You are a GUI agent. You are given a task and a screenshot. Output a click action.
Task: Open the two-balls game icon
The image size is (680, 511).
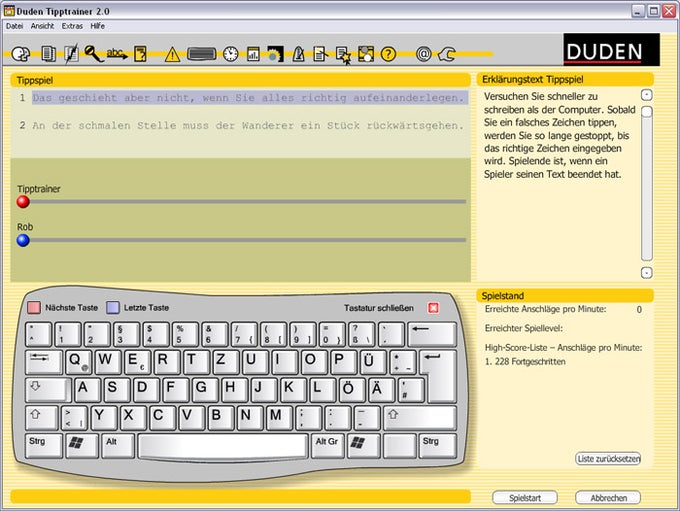pyautogui.click(x=366, y=54)
